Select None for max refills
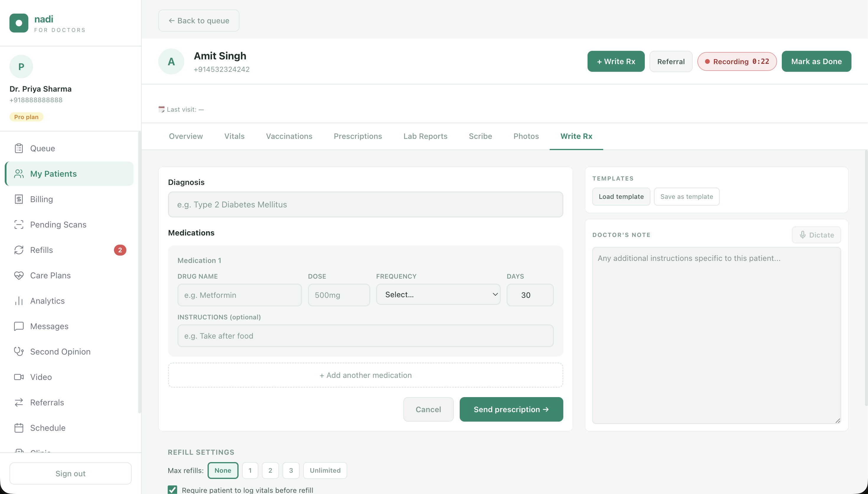The height and width of the screenshot is (494, 868). click(x=223, y=470)
